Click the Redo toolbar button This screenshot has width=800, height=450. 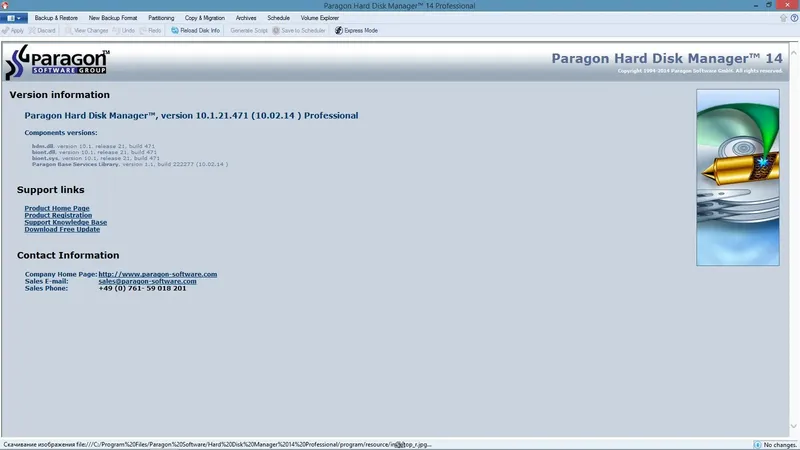[x=151, y=31]
